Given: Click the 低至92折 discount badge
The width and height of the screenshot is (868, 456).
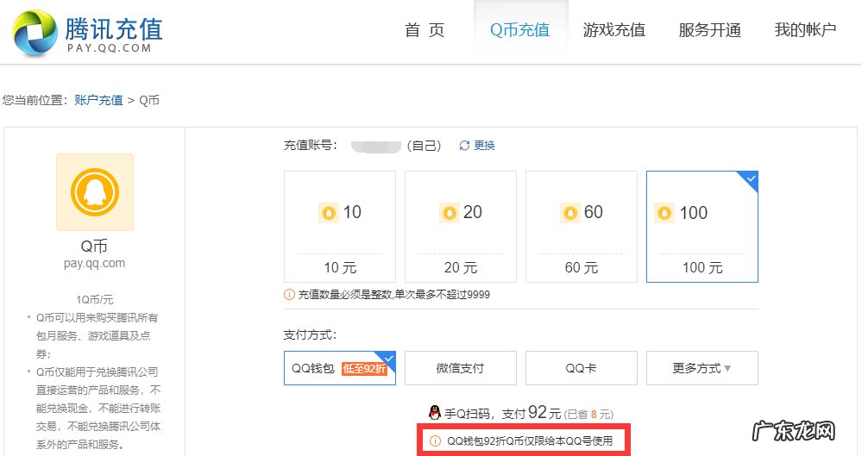Looking at the screenshot, I should coord(363,369).
